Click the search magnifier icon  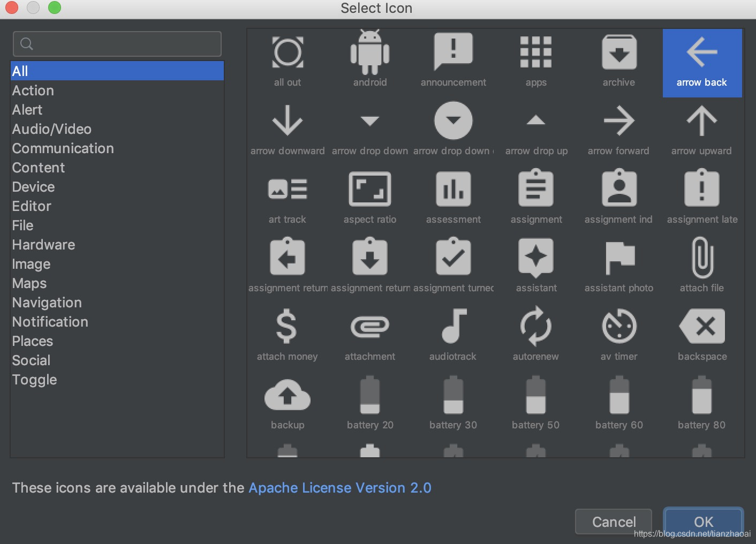[27, 44]
